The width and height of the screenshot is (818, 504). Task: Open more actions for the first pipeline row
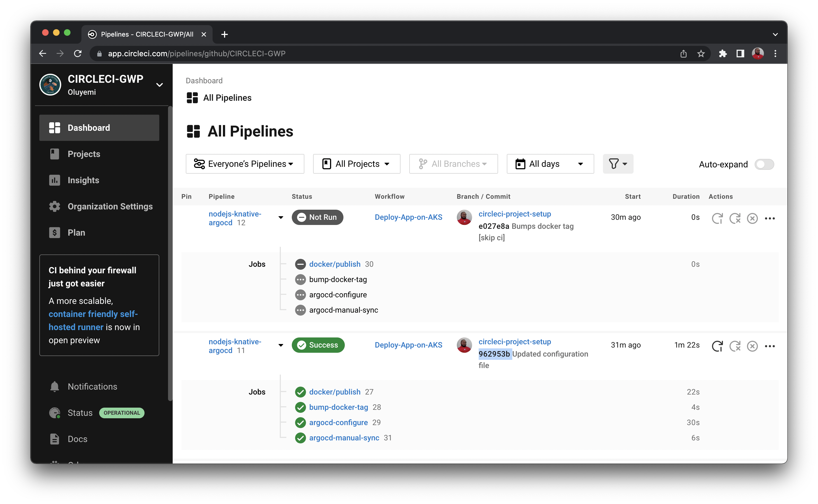click(770, 218)
